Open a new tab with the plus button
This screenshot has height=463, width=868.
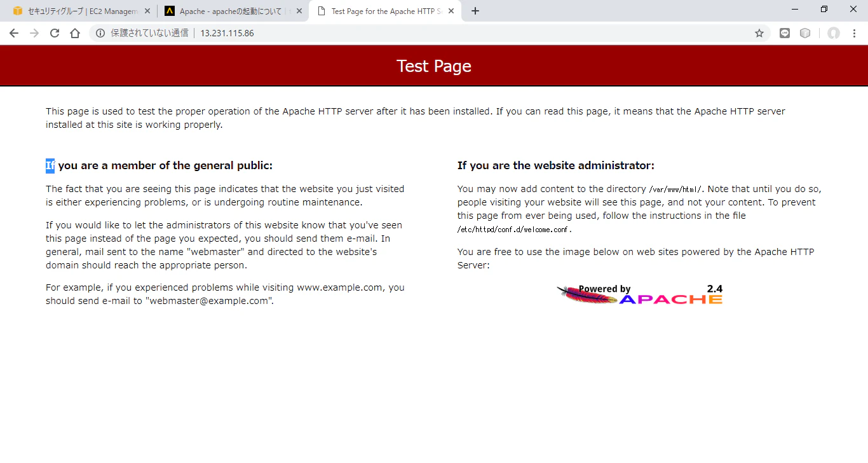point(475,11)
